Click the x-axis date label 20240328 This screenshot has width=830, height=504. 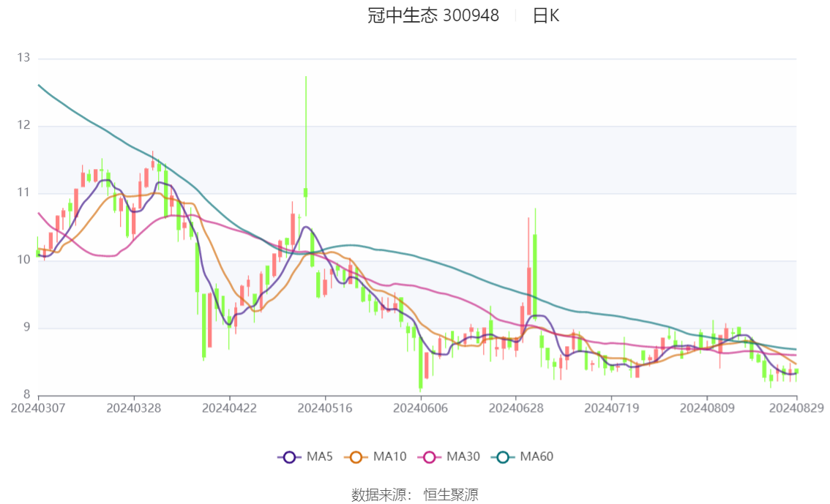coord(134,408)
